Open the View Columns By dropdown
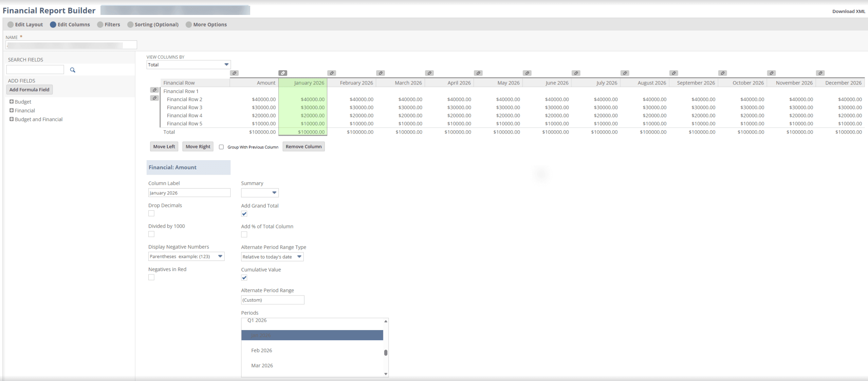This screenshot has width=868, height=381. tap(189, 64)
